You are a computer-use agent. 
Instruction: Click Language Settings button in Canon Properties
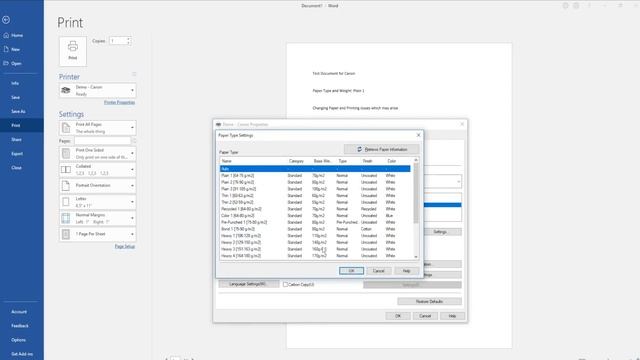click(x=249, y=284)
